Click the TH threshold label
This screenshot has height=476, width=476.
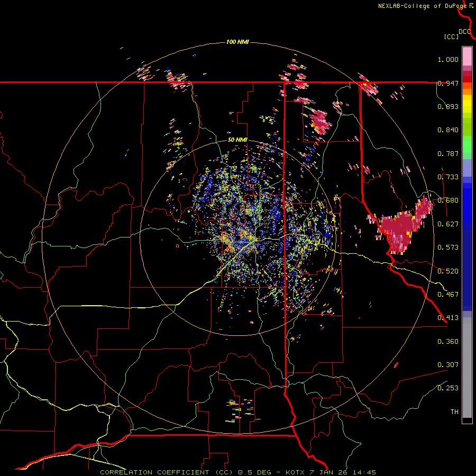454,412
